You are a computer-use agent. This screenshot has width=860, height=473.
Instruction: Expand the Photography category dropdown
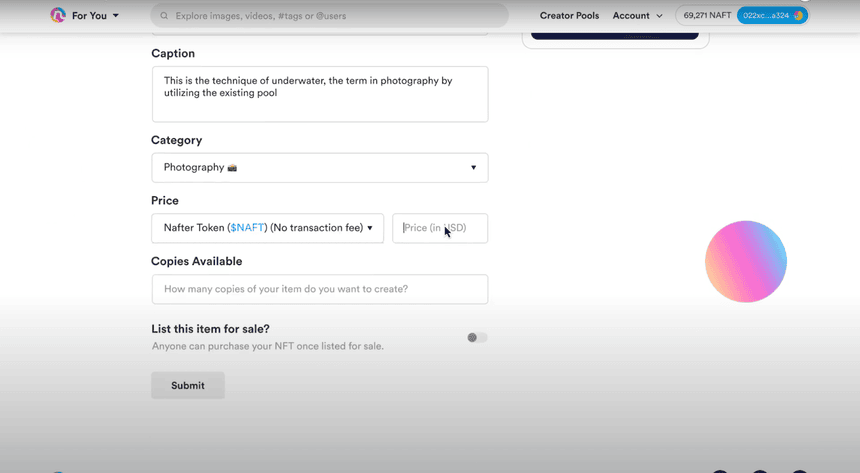pos(319,168)
